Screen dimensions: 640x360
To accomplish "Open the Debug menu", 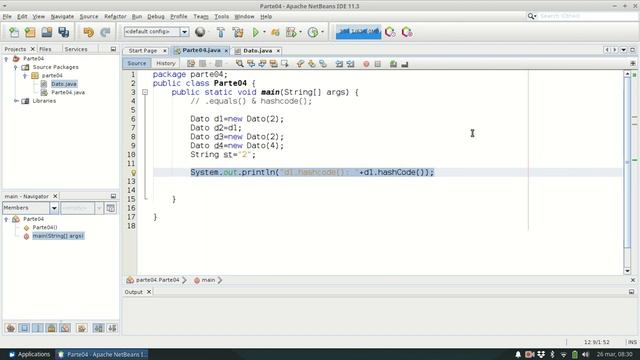I will pos(156,16).
